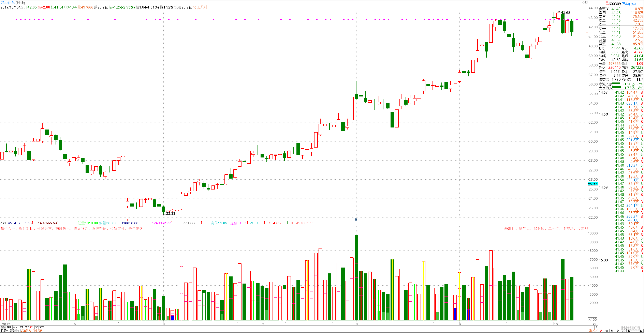Screen dimensions: 644x333
Task: Click the 22.33 low price label
Action: pos(171,214)
